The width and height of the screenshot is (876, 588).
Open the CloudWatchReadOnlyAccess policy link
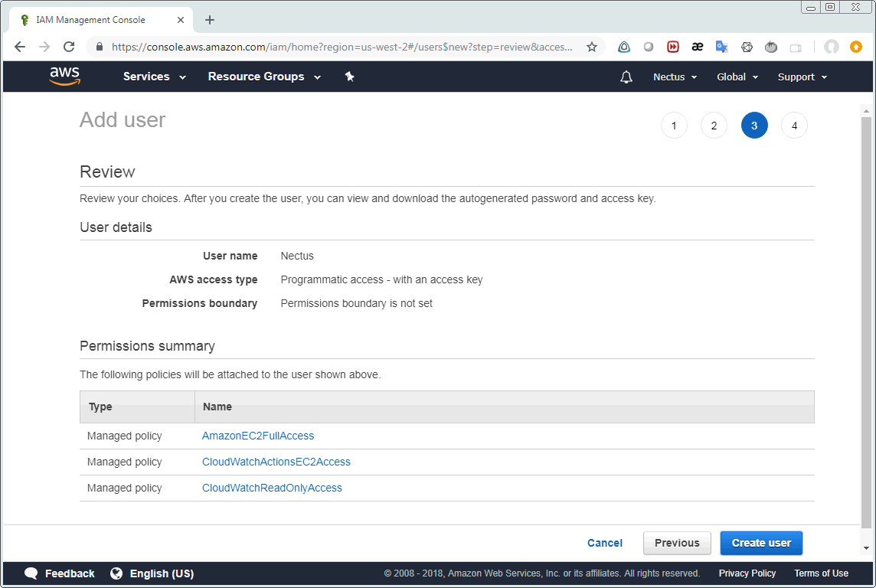272,488
